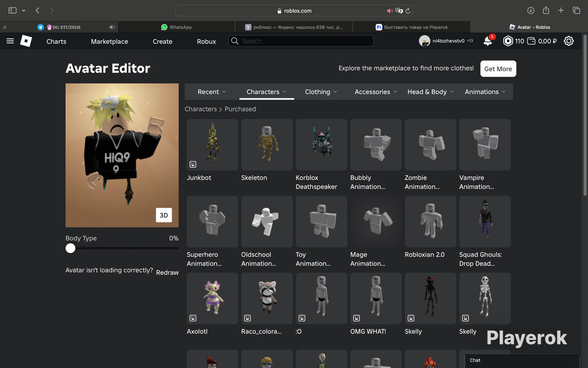Open the notifications bell
The height and width of the screenshot is (368, 588).
coord(488,41)
